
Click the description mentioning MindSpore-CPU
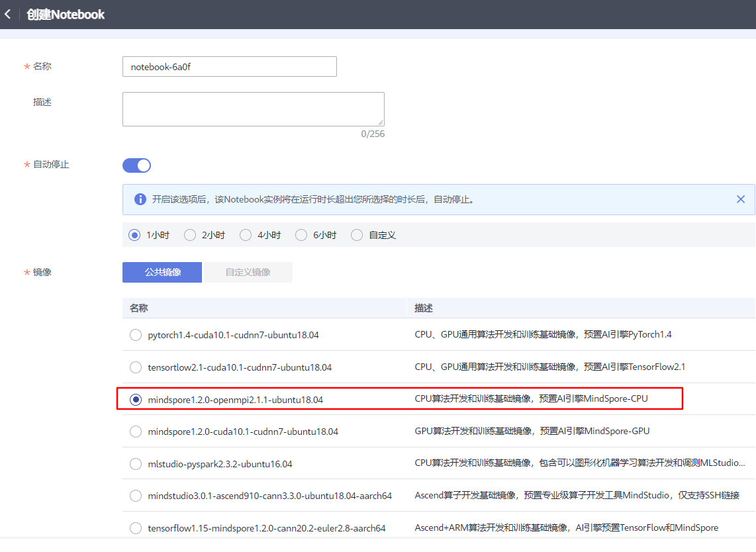(x=531, y=398)
